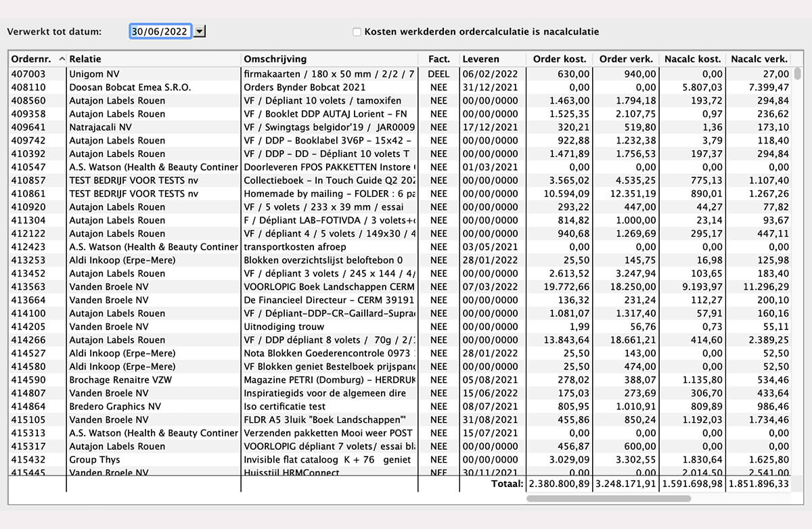The image size is (812, 529).
Task: Click the Verwerkt tot datum field
Action: 160,31
